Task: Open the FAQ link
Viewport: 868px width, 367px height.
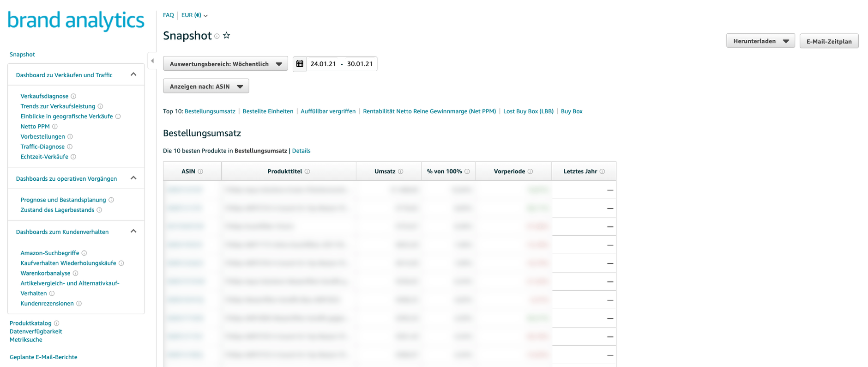Action: tap(169, 15)
